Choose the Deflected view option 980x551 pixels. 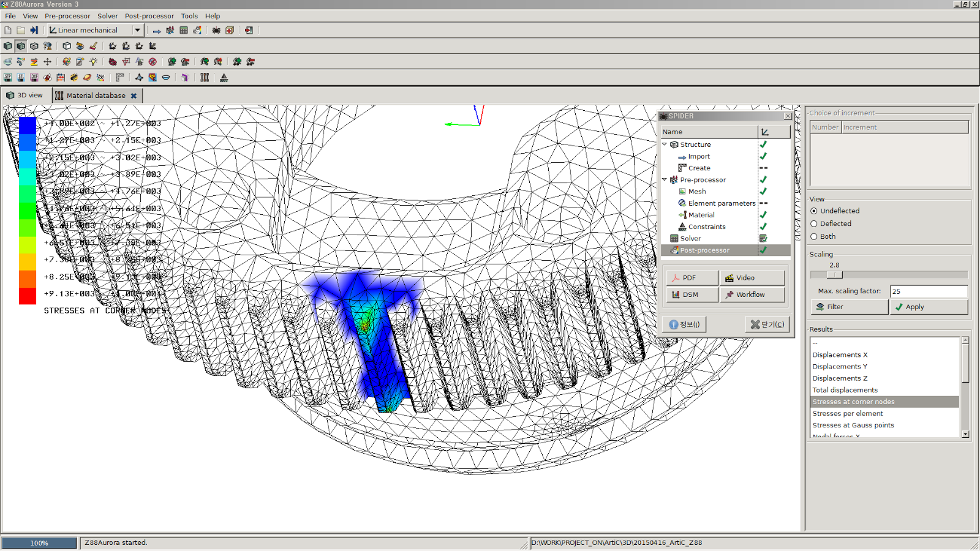pyautogui.click(x=814, y=223)
